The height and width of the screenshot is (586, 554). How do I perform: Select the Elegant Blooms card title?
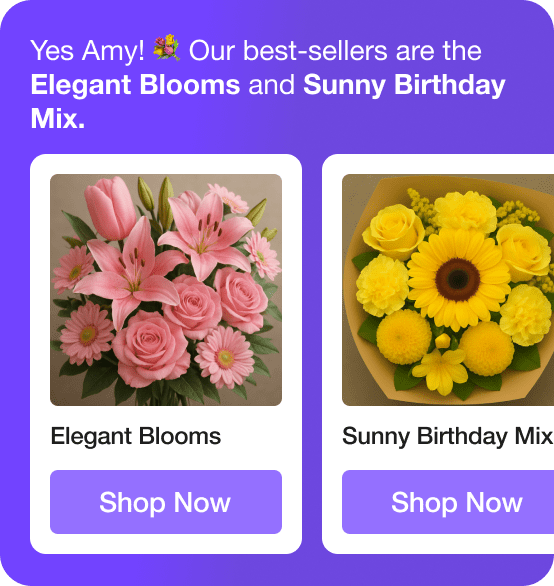click(x=136, y=436)
